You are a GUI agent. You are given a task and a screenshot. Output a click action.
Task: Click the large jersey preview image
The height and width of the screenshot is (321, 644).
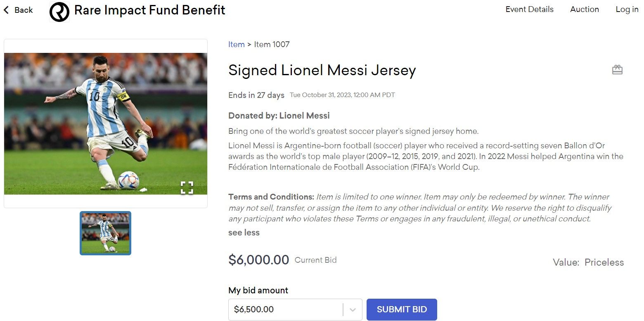pos(105,123)
